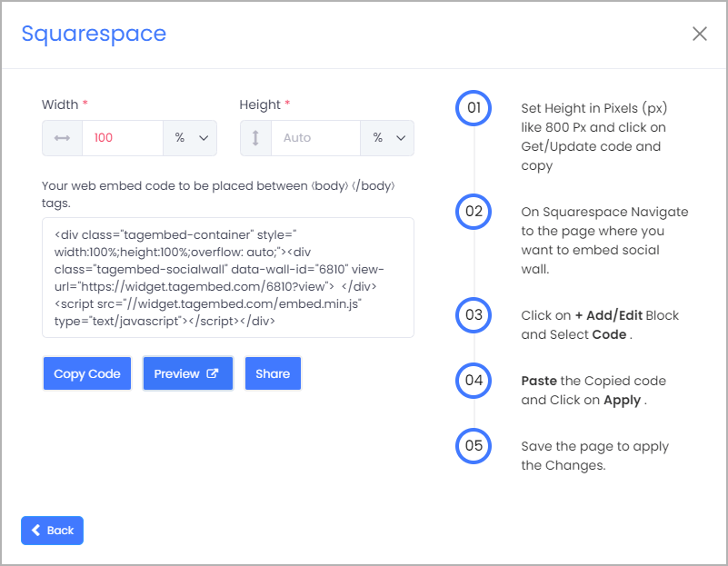Open the Width unit dropdown
The width and height of the screenshot is (728, 566).
(190, 138)
